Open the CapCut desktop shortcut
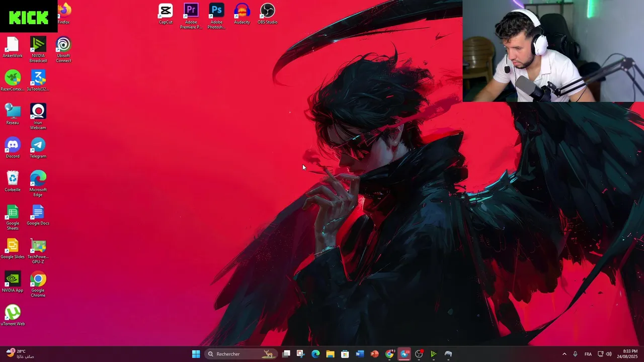644x362 pixels. (166, 14)
